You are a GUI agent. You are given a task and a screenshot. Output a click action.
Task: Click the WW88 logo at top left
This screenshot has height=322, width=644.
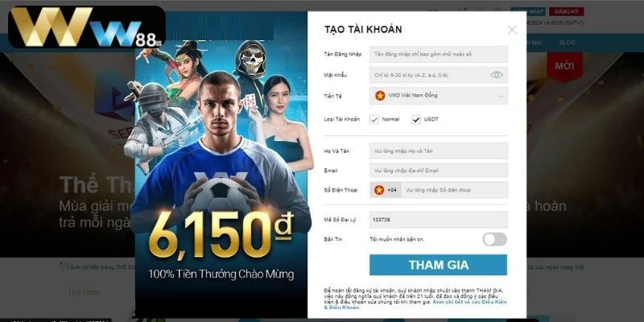(87, 27)
